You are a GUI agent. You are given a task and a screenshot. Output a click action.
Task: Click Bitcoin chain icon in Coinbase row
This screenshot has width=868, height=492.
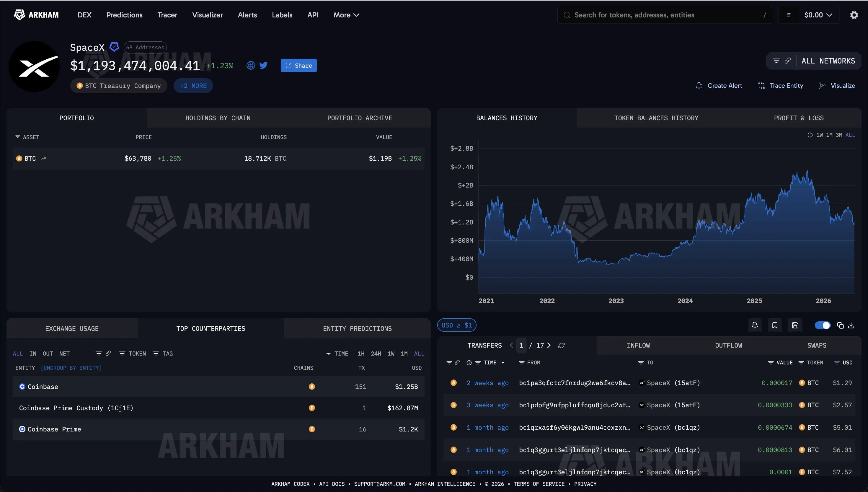click(x=312, y=387)
